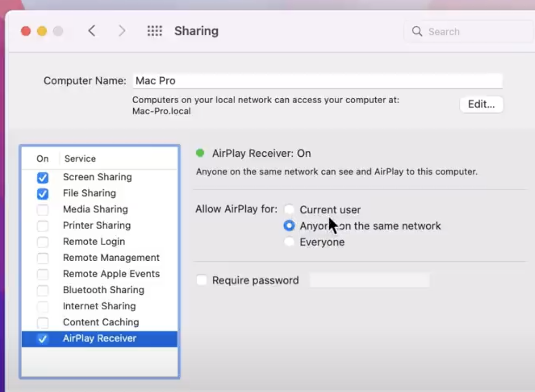Turn on the Remote Login checkbox
The width and height of the screenshot is (535, 392).
43,242
